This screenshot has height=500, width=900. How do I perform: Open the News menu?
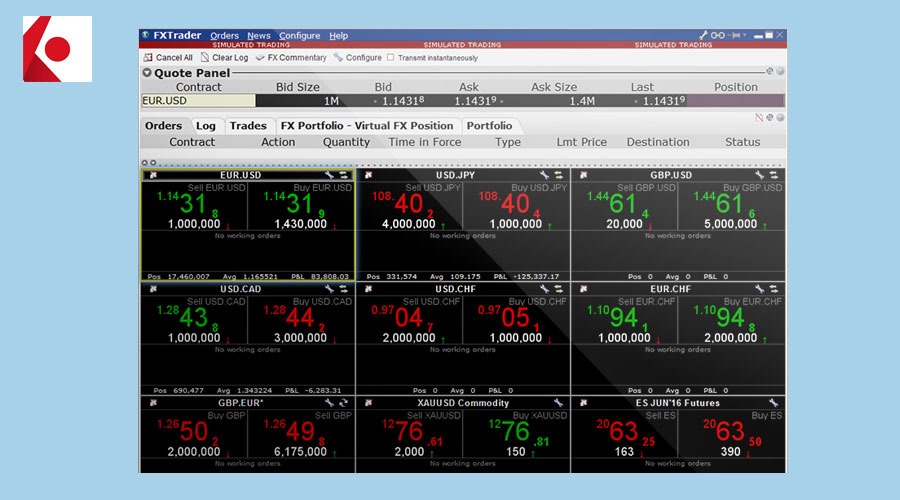[259, 36]
